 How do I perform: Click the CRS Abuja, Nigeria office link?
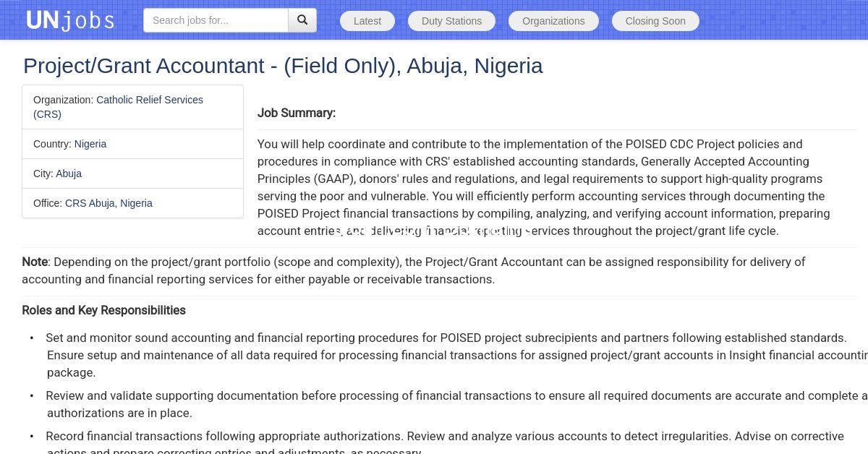pyautogui.click(x=109, y=203)
